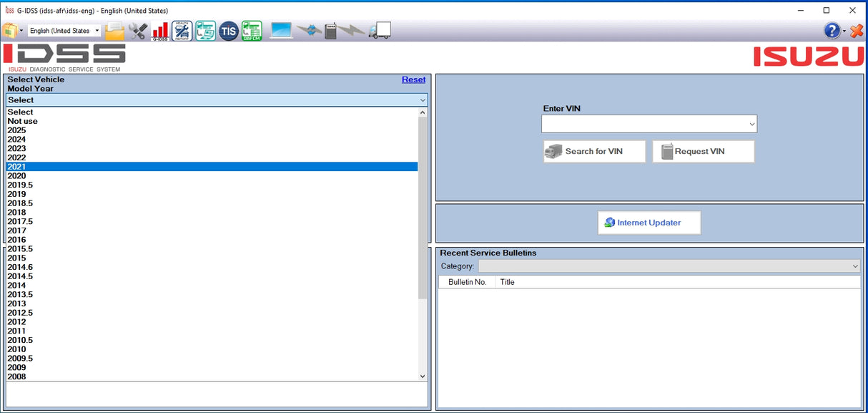The height and width of the screenshot is (413, 868).
Task: Open the laptop display icon on toolbar
Action: click(x=282, y=30)
